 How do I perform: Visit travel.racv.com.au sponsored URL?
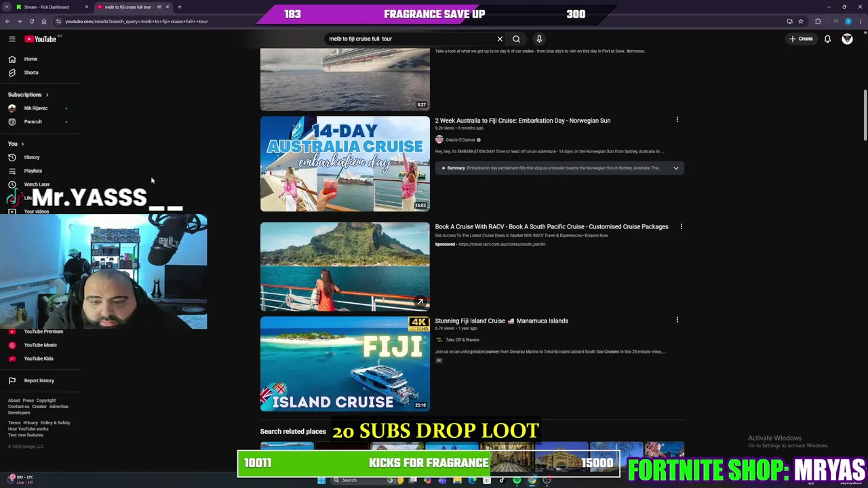point(502,244)
